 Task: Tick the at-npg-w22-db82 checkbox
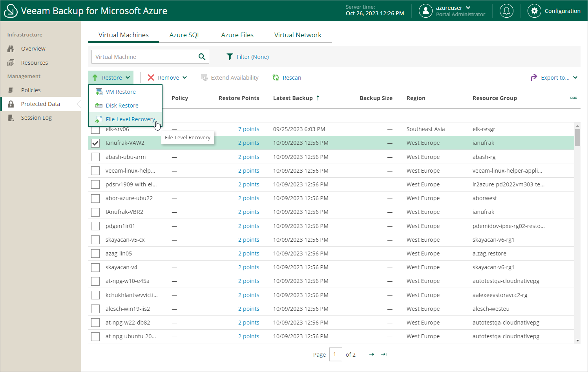click(x=95, y=323)
